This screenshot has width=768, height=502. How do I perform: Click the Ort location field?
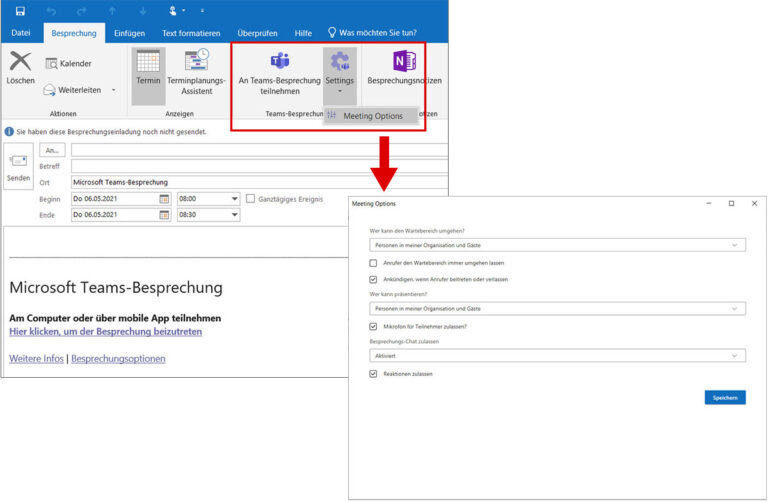pos(259,182)
